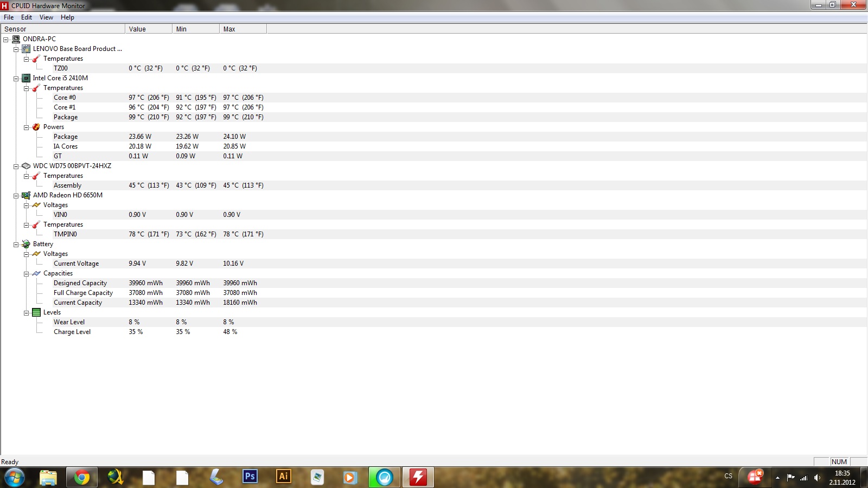This screenshot has height=488, width=868.
Task: Collapse the Intel Core i5 2410M node
Action: tap(16, 79)
